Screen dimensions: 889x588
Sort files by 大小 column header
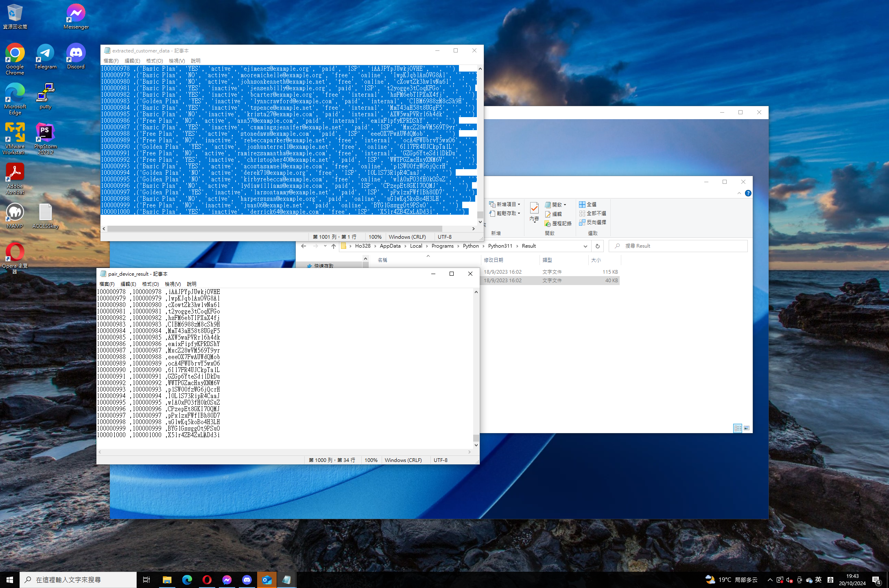coord(596,260)
